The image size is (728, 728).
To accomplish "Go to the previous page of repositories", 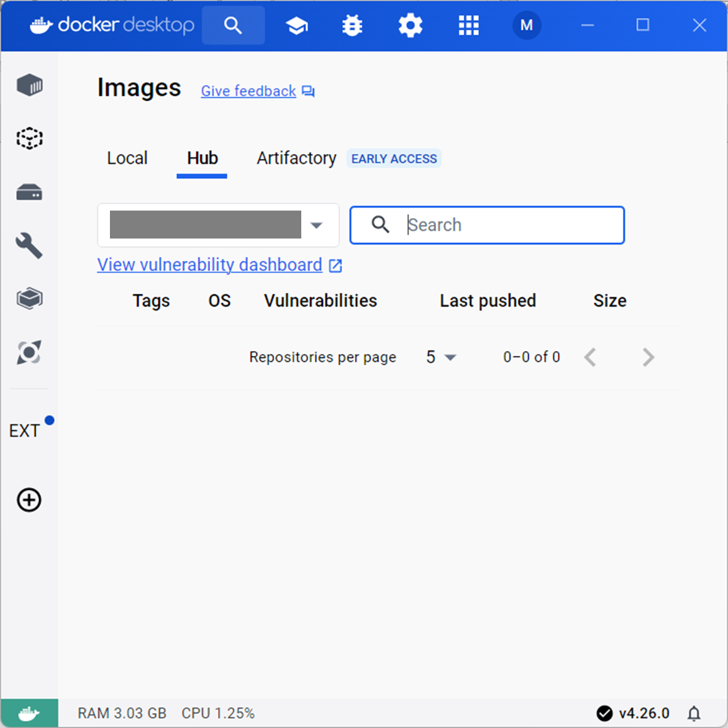I will pyautogui.click(x=590, y=357).
